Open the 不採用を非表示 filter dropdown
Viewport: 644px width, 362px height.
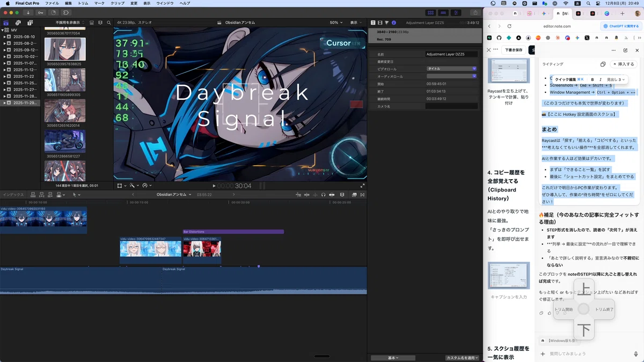pyautogui.click(x=70, y=23)
